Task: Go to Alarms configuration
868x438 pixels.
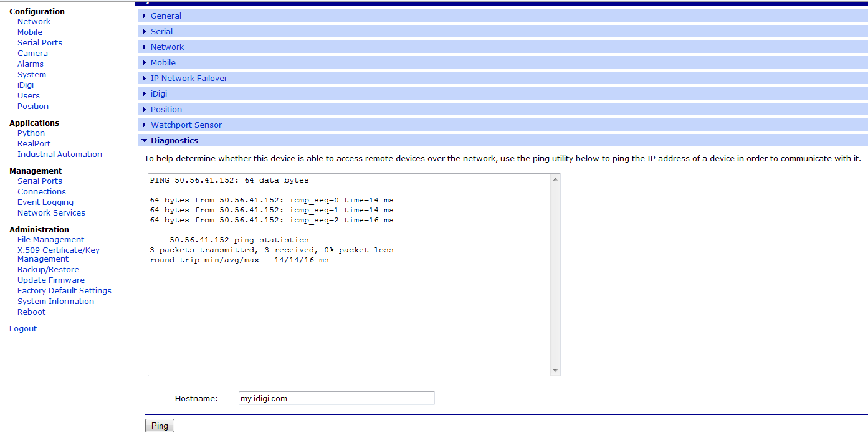Action: [31, 64]
